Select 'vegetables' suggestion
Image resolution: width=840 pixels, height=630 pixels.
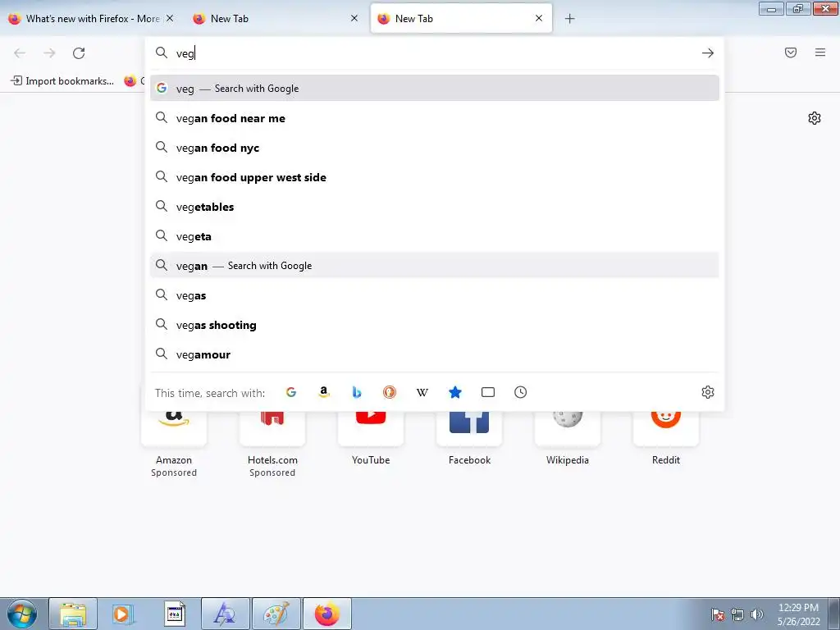(x=435, y=206)
